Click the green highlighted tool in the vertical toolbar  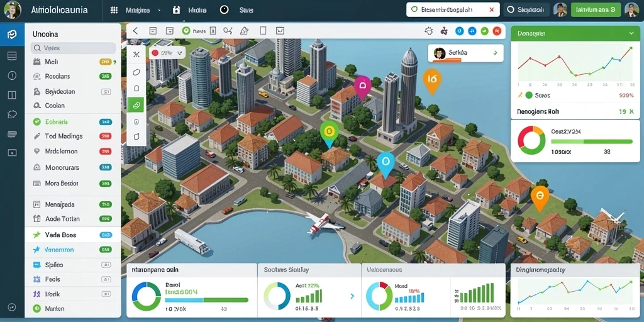(x=136, y=105)
